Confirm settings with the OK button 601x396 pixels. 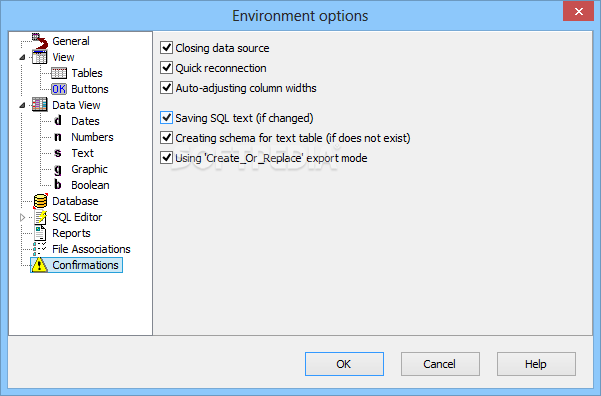point(344,364)
